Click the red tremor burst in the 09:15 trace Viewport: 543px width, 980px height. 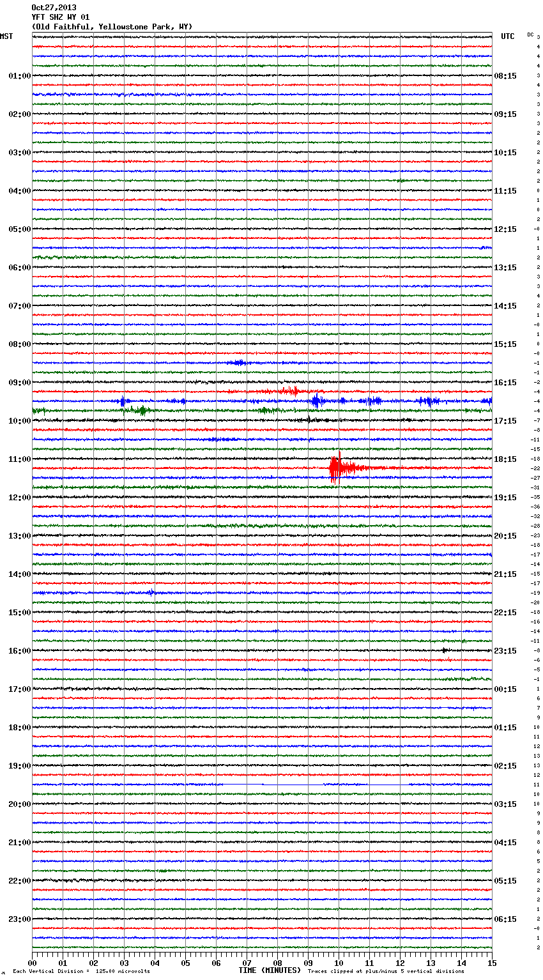[289, 390]
